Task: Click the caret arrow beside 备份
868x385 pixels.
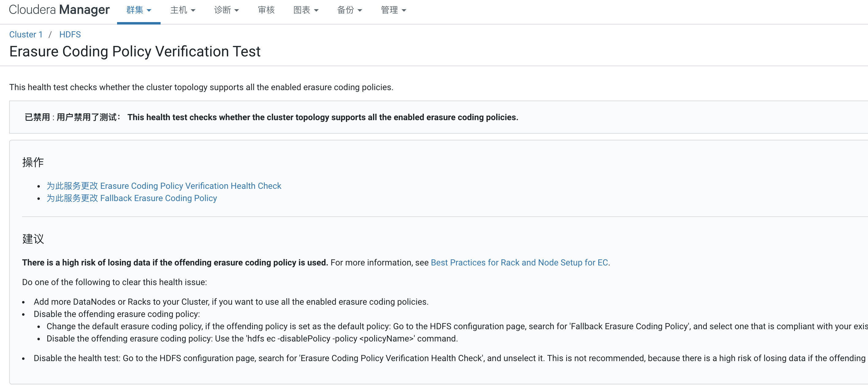Action: click(x=360, y=10)
